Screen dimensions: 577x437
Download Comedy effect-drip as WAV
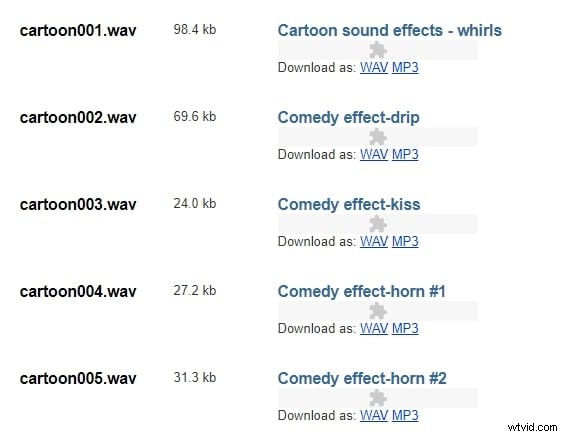click(374, 154)
